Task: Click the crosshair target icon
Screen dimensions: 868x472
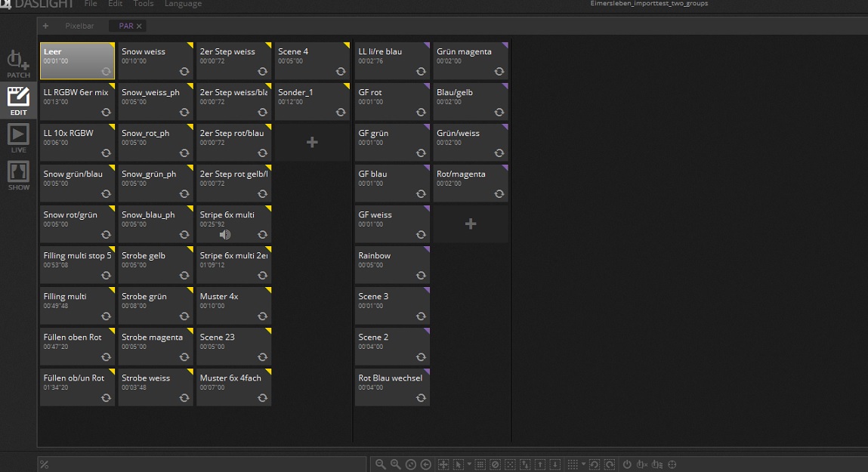Action: [672, 464]
